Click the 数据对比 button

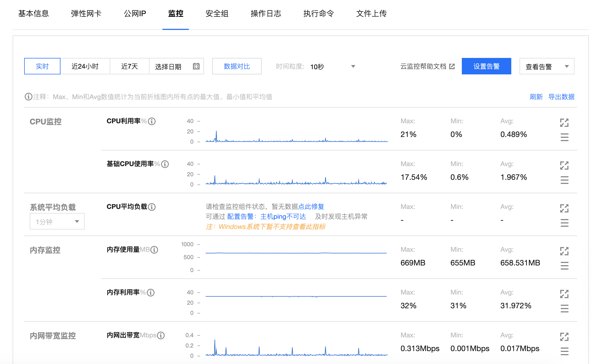237,66
